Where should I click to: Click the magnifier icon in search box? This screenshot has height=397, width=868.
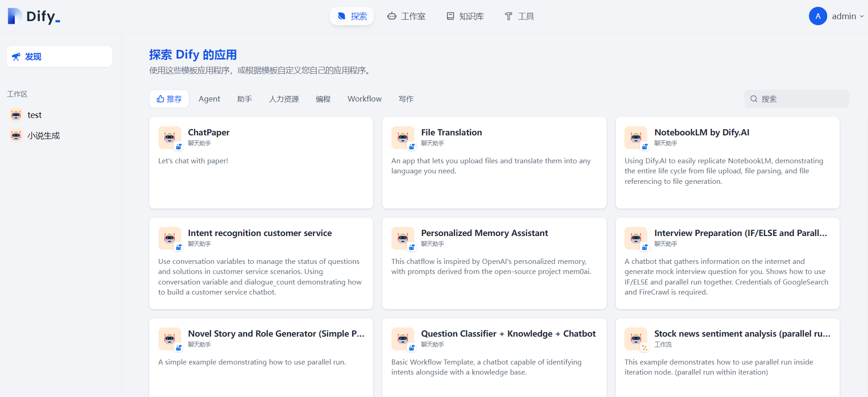click(x=754, y=99)
